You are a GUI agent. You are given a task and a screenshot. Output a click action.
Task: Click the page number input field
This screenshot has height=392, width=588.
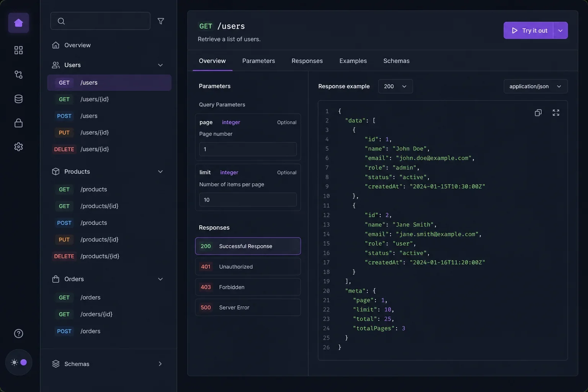point(248,149)
